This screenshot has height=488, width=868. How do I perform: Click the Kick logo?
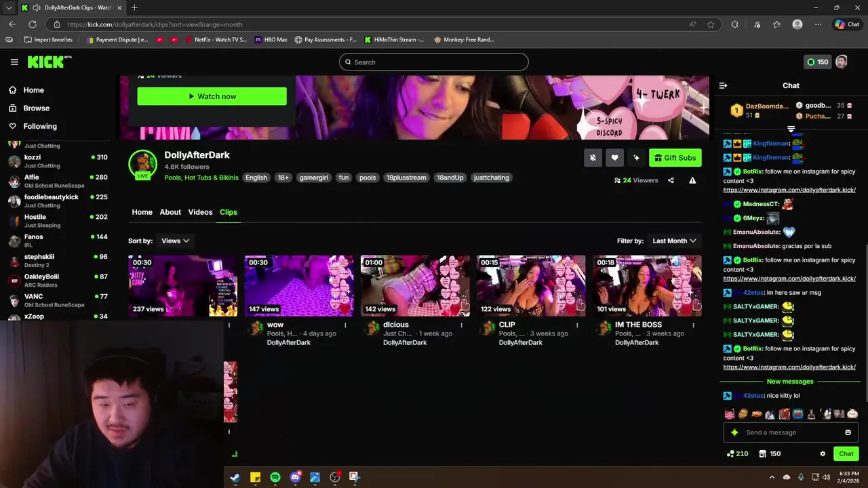49,62
